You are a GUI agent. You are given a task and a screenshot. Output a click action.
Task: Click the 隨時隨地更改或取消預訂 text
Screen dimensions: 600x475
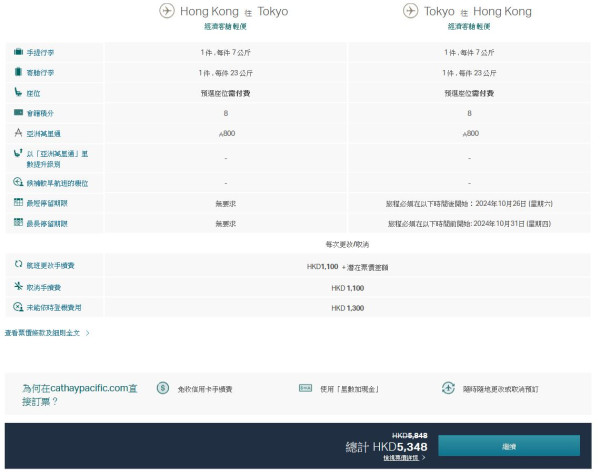(501, 389)
